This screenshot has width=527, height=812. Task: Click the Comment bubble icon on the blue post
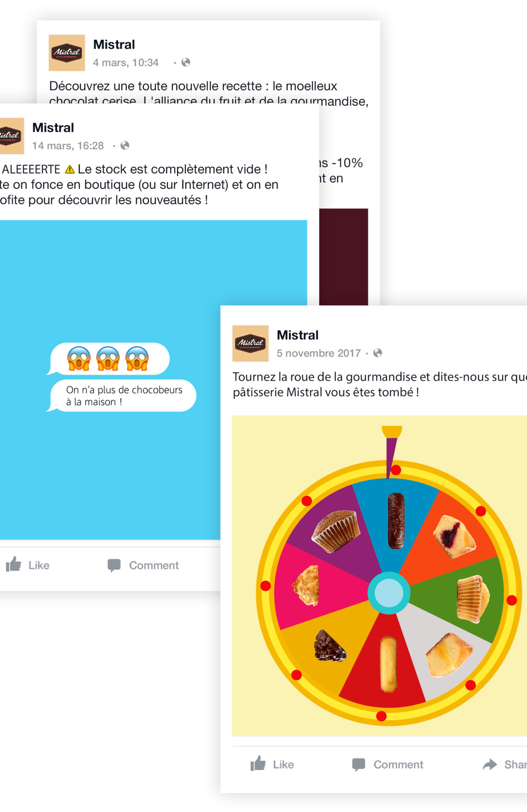click(114, 565)
